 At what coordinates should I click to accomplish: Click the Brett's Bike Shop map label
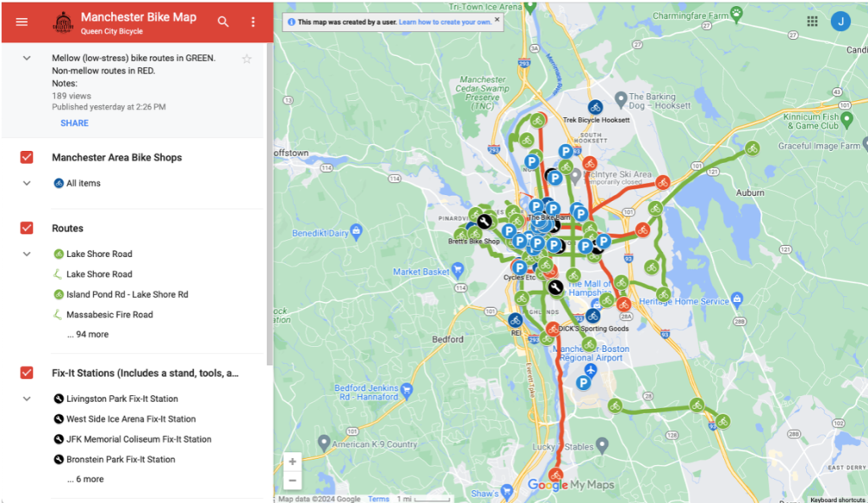474,242
